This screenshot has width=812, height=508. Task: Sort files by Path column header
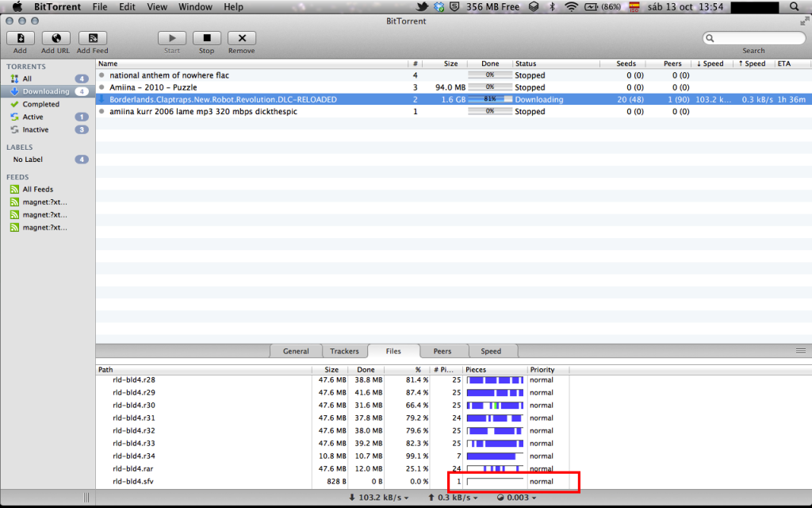pos(204,370)
